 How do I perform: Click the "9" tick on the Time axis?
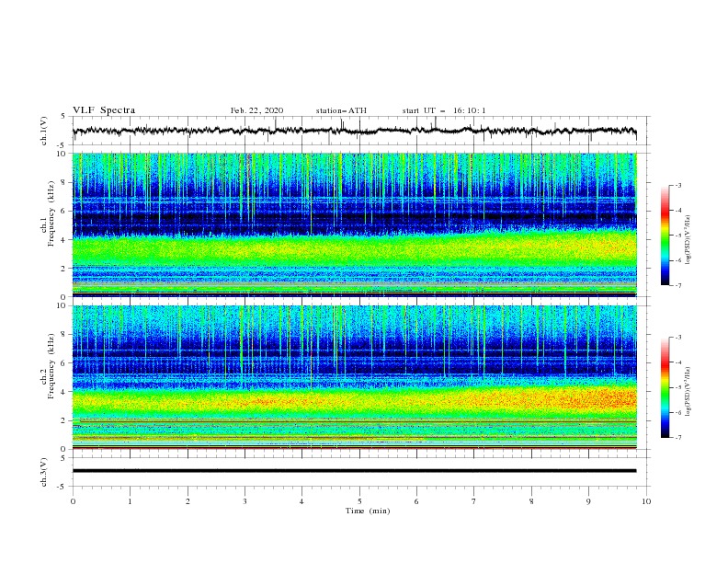[588, 501]
